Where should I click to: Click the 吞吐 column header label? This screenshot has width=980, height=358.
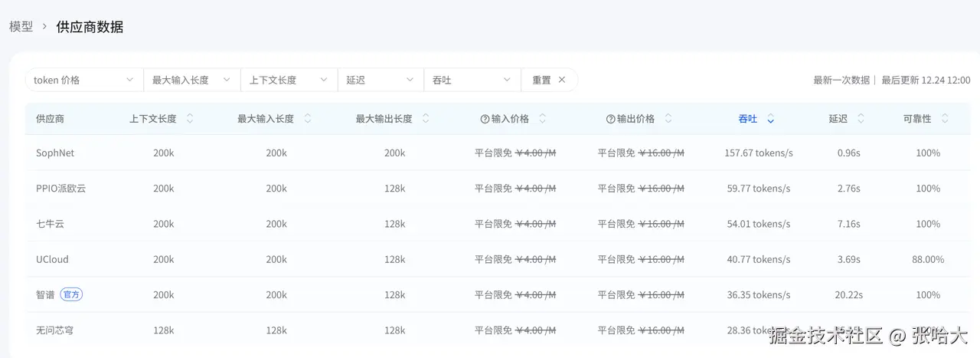(747, 119)
